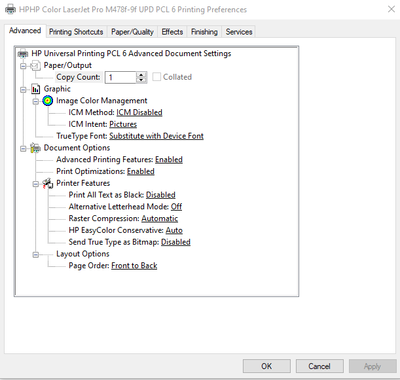Change Print All Text as Black setting
Screen dimensions: 400x380
coord(161,195)
